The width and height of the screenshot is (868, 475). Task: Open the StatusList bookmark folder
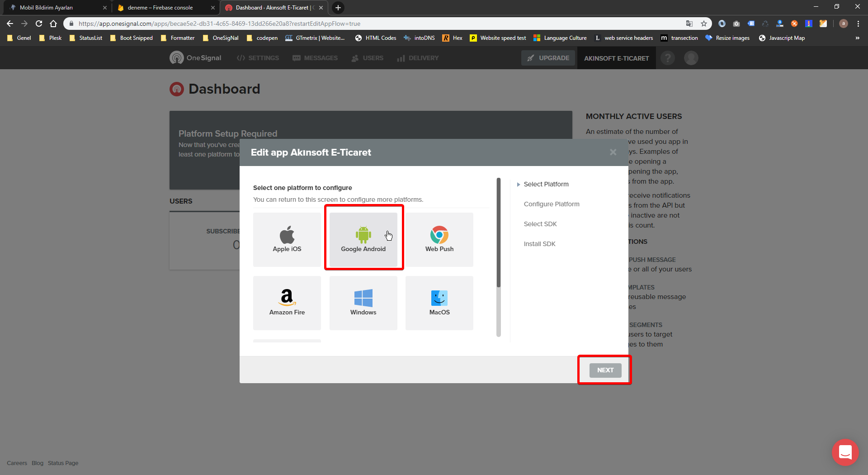point(86,38)
